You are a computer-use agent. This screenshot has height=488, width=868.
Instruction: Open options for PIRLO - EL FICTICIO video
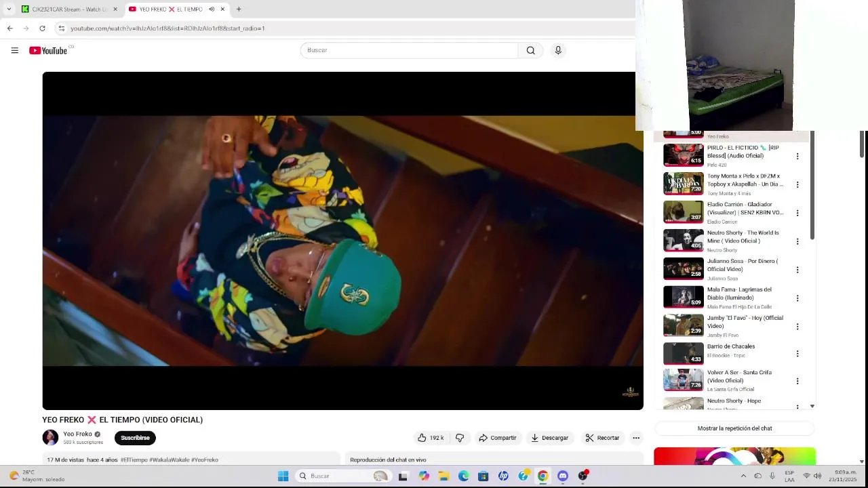click(x=797, y=156)
